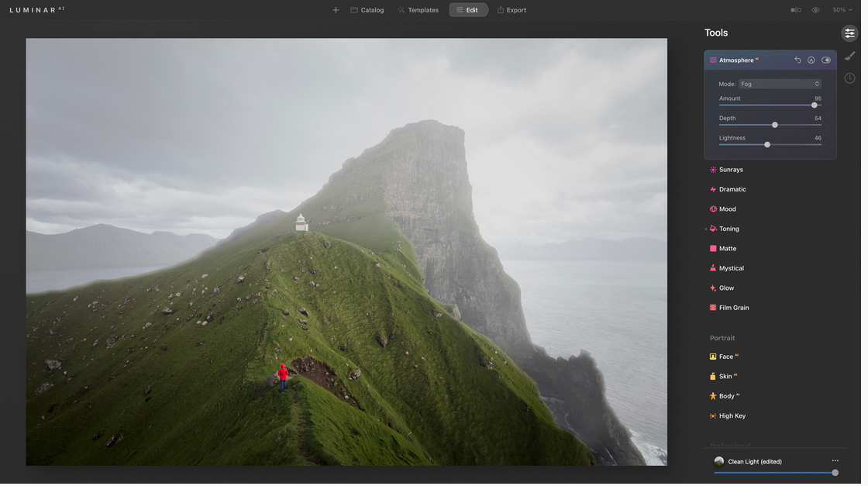Viewport: 868px width, 486px height.
Task: Switch to the Templates tab
Action: [x=418, y=10]
